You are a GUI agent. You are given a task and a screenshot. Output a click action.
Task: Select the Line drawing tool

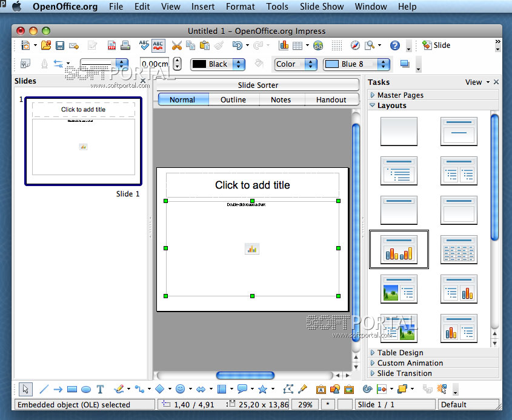pos(44,389)
